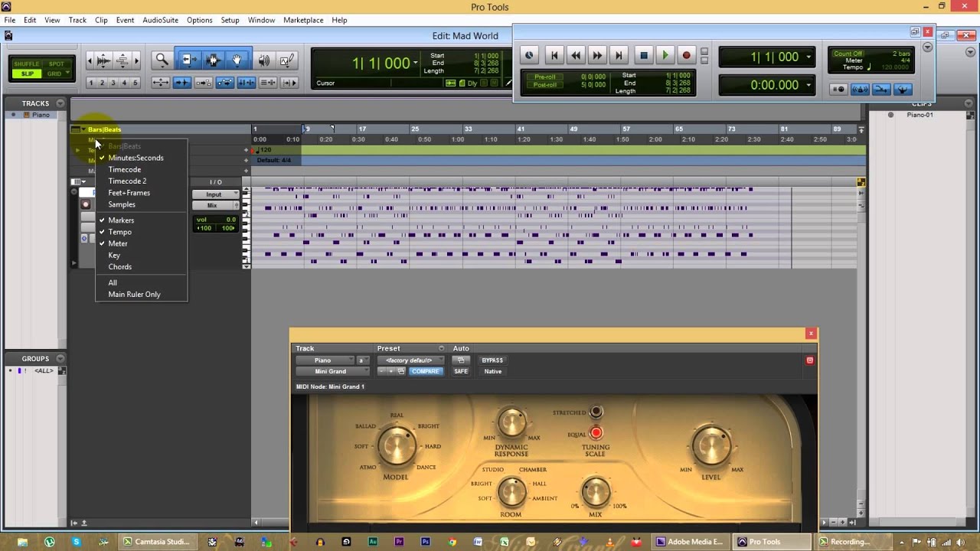This screenshot has height=551, width=980.
Task: Click the plugin COMPARE button
Action: coord(425,371)
